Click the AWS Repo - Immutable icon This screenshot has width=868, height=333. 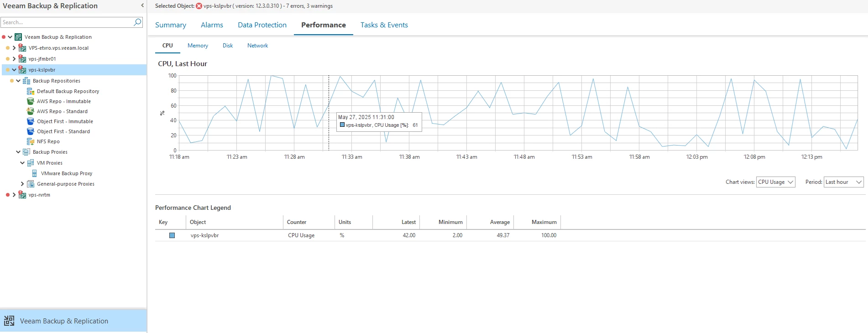tap(31, 101)
